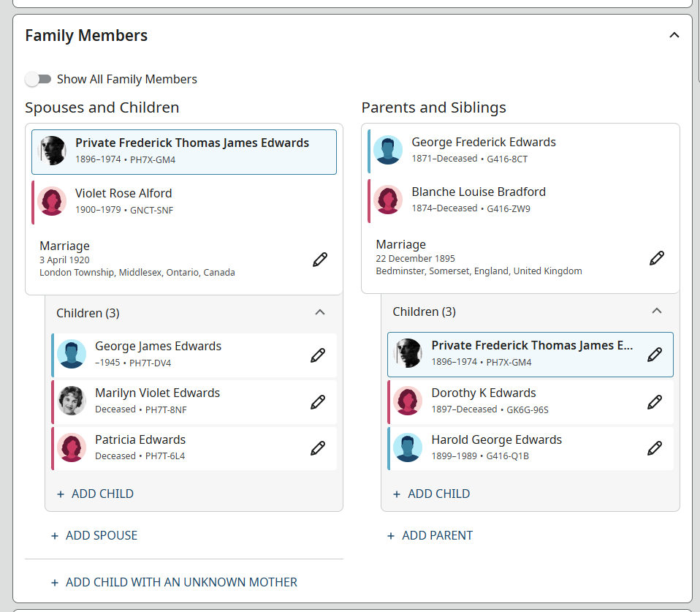Click edit pencil for George James Edwards
The height and width of the screenshot is (612, 700).
tap(318, 355)
